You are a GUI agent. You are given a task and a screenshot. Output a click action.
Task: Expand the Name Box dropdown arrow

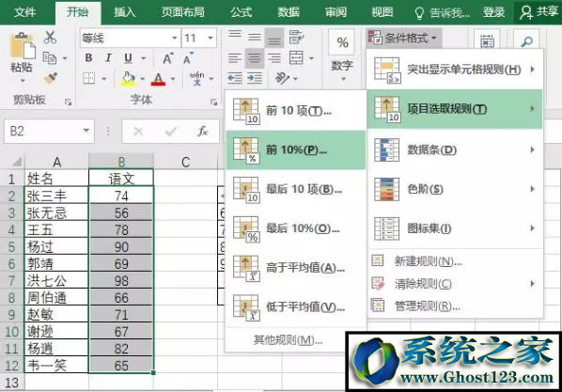pyautogui.click(x=86, y=131)
